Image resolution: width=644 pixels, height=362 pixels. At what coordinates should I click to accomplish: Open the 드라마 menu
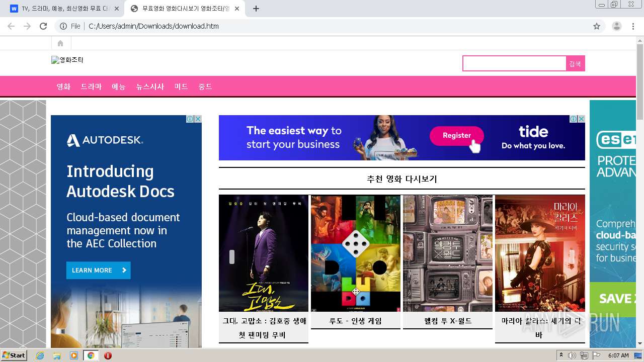[x=91, y=86]
